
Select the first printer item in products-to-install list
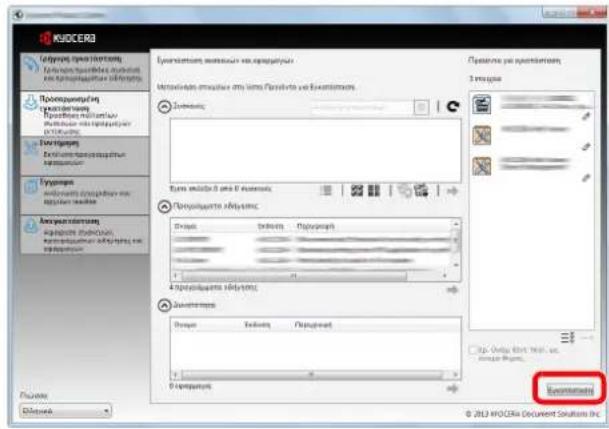[x=531, y=105]
